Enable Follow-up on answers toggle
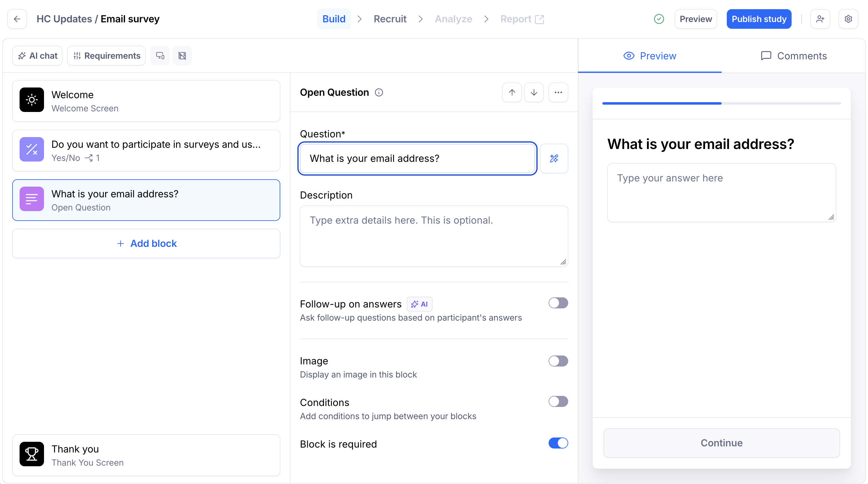The width and height of the screenshot is (868, 484). [x=558, y=303]
